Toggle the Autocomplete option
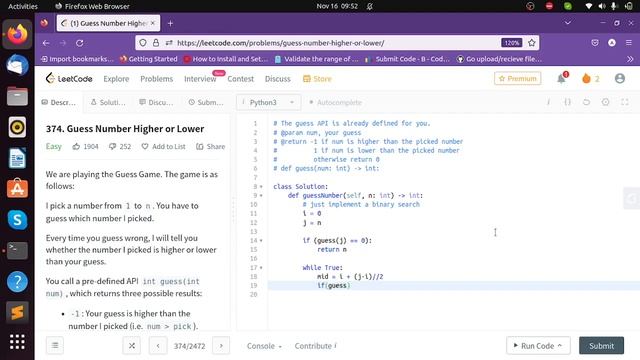 336,102
